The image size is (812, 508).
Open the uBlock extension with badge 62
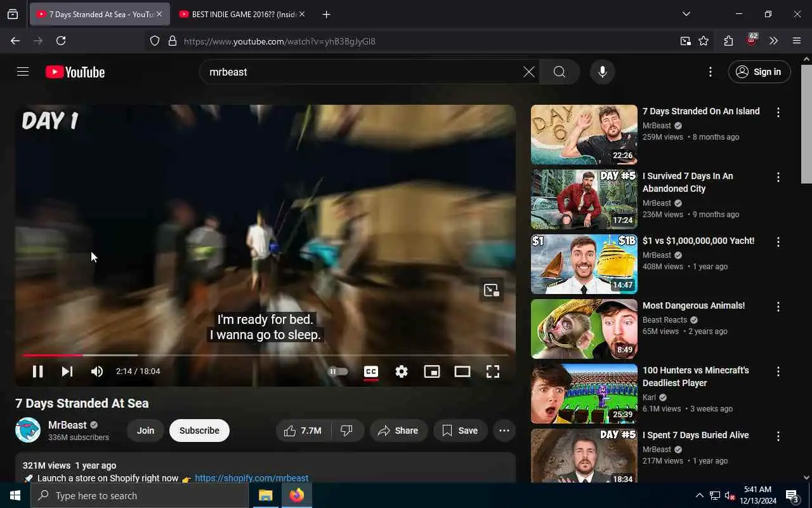[x=752, y=40]
